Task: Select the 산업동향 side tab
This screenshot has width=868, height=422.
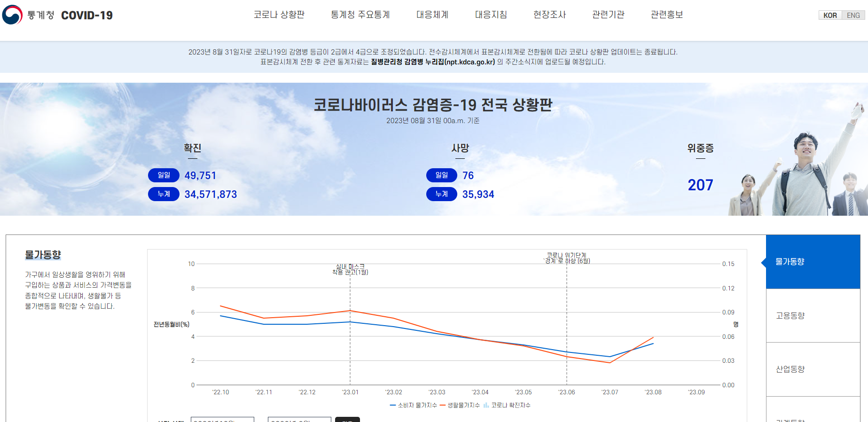Action: pyautogui.click(x=813, y=369)
